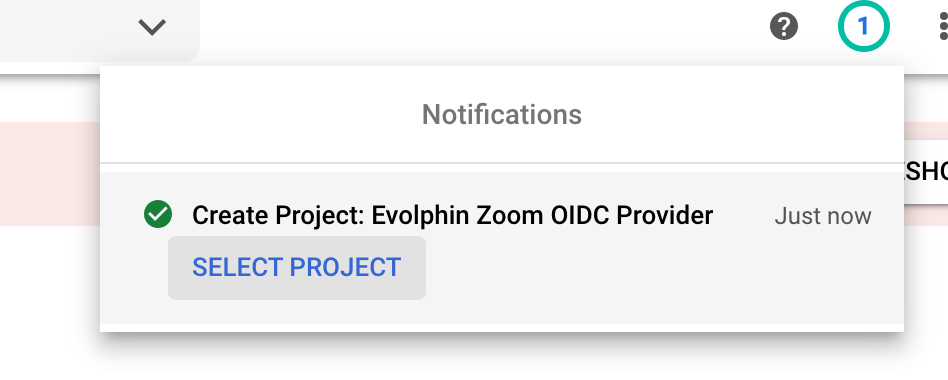Select the Evolphin Zoom OIDC Provider notification row
The height and width of the screenshot is (380, 948).
[502, 248]
